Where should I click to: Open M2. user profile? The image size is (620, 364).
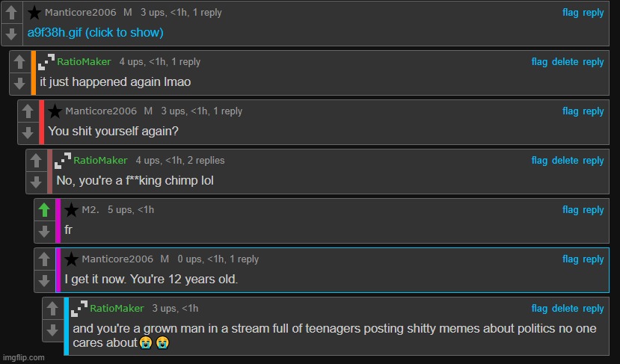tap(90, 210)
